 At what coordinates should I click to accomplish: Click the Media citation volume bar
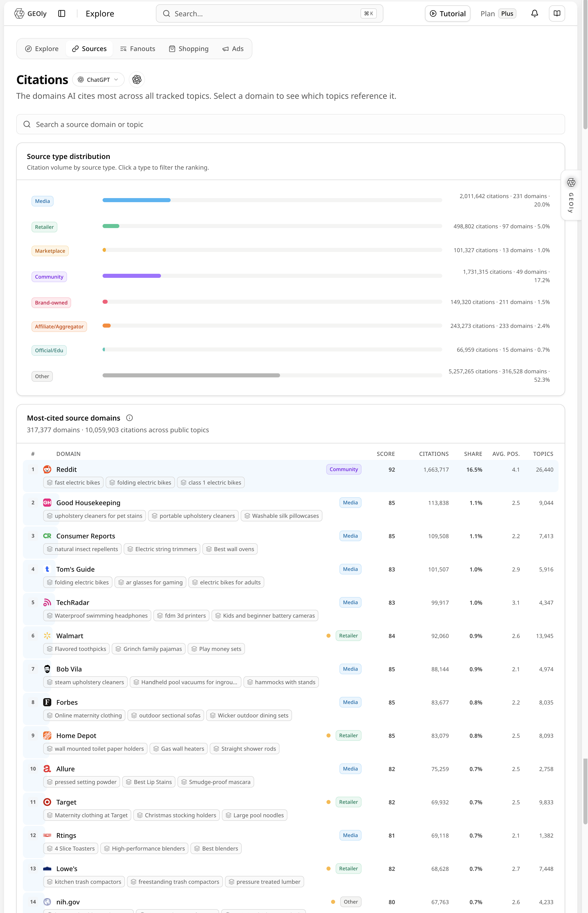(x=272, y=200)
